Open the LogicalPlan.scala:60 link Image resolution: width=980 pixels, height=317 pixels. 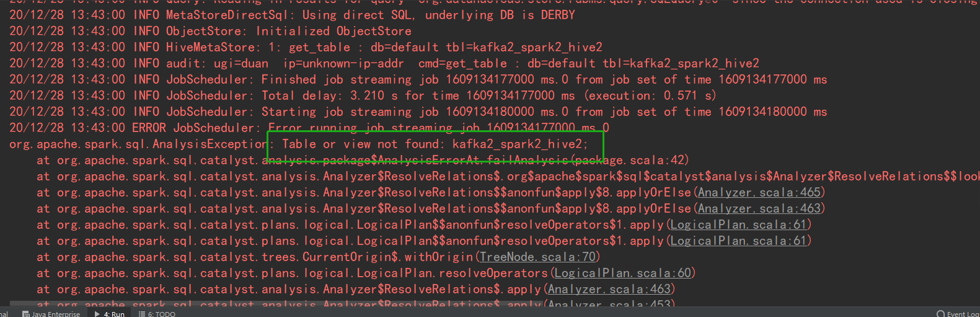coord(623,273)
